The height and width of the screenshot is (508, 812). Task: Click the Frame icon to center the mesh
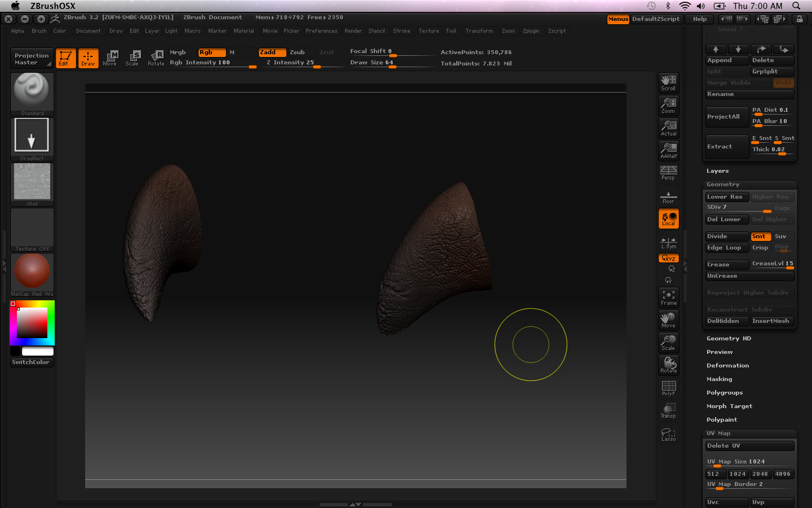(x=668, y=297)
